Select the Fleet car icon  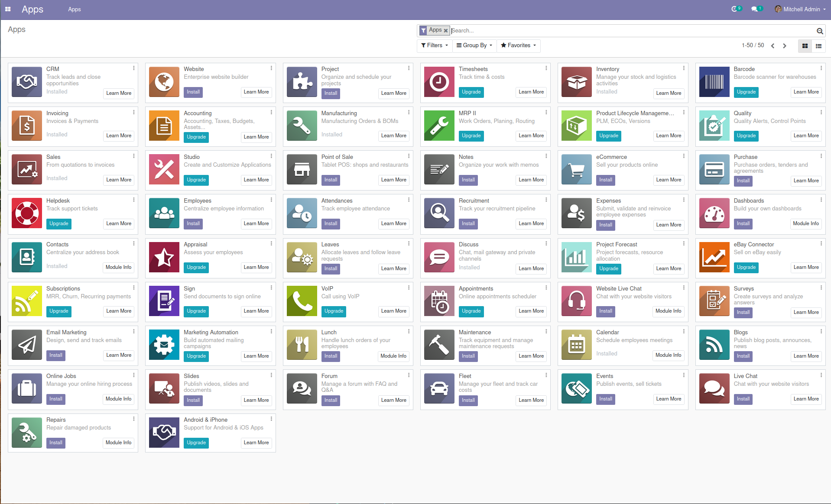(438, 388)
